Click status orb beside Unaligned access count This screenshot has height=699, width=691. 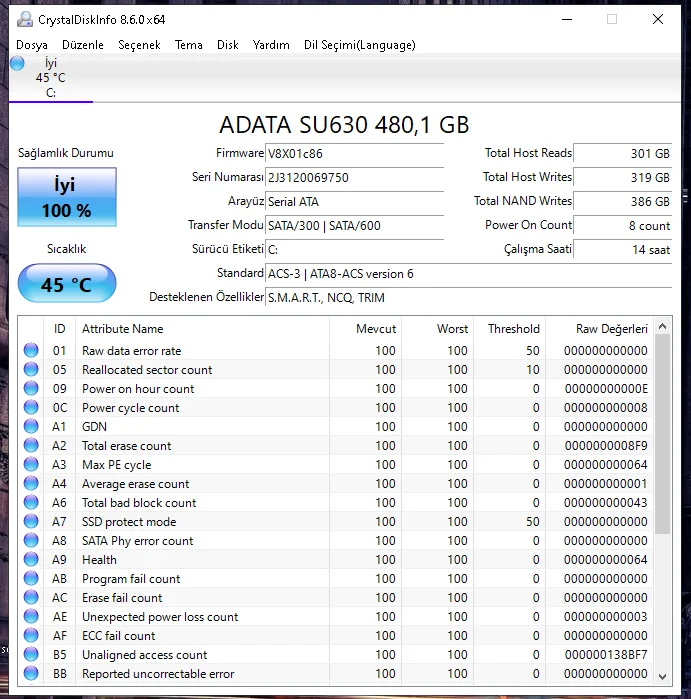[x=31, y=655]
